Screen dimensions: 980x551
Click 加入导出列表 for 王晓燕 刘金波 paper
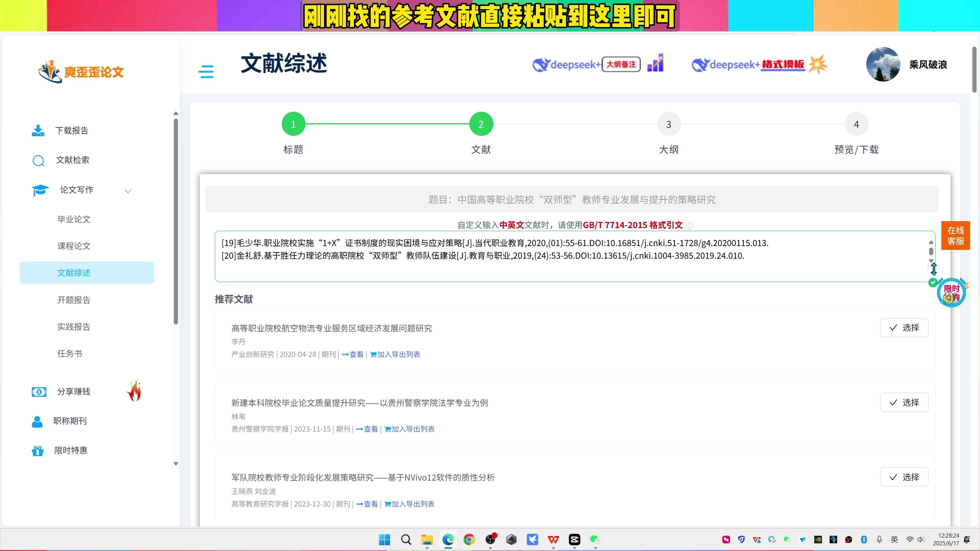tap(409, 504)
